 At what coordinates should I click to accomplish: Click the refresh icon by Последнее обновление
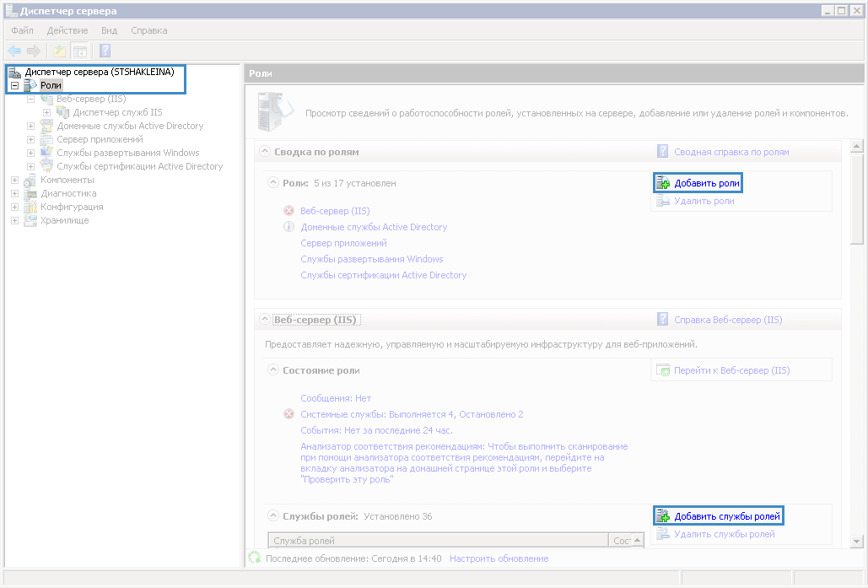point(254,558)
